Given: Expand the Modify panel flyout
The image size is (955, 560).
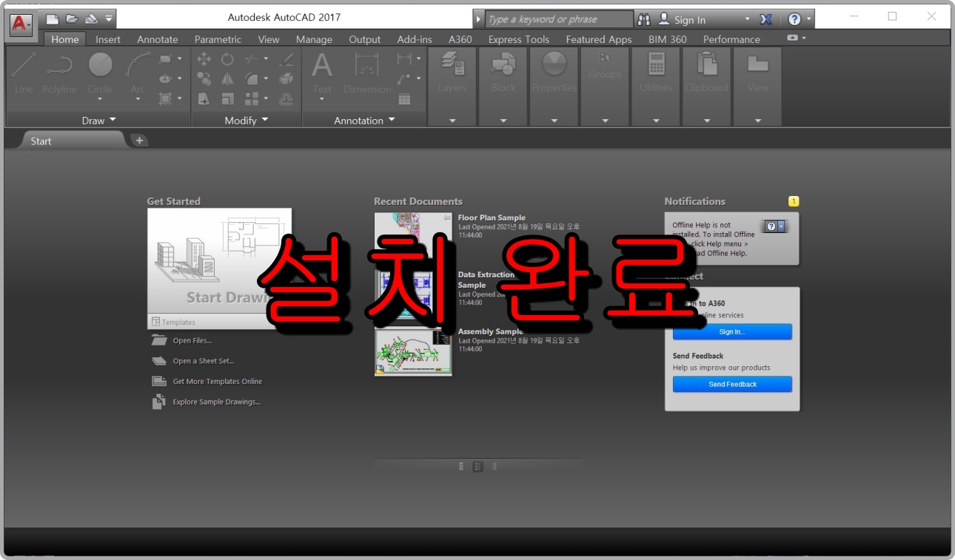Looking at the screenshot, I should coord(247,120).
